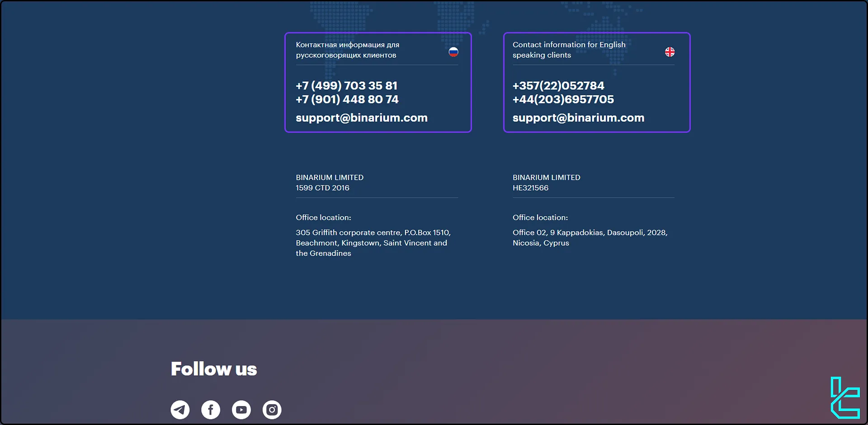Click BINARIUM LIMITED above HE321566
The width and height of the screenshot is (868, 425).
[x=547, y=177]
